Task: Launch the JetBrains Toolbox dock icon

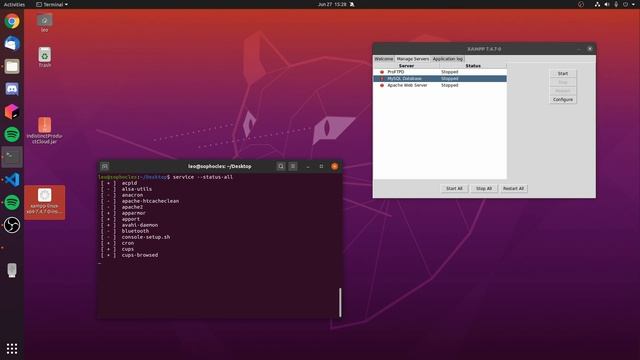Action: 12,111
